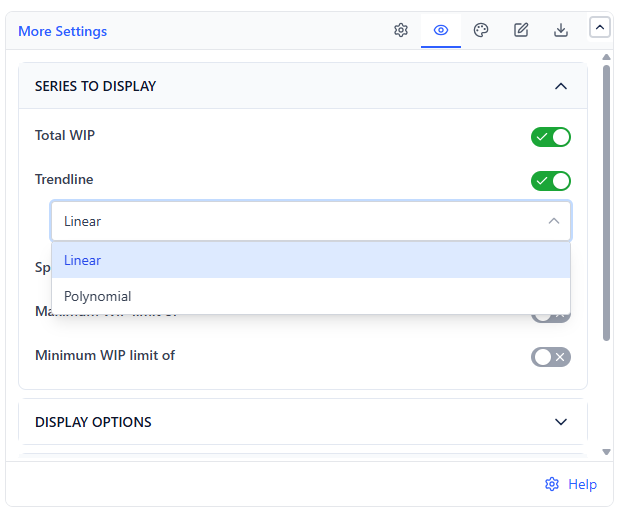Click the Help gear icon
Viewport: 618px width, 514px height.
552,484
